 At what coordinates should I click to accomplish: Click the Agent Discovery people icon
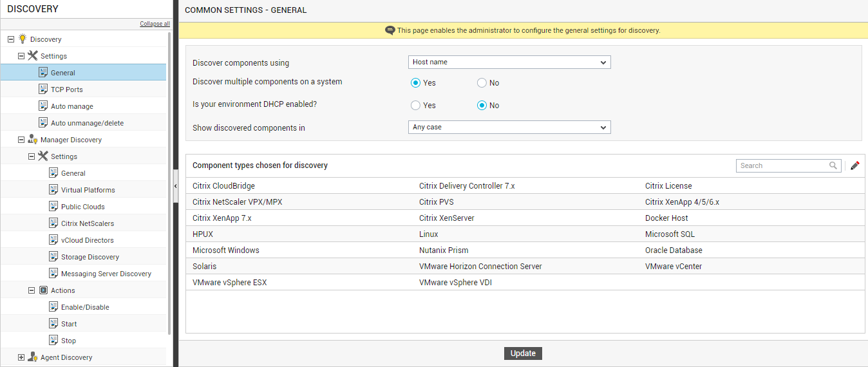click(x=33, y=357)
